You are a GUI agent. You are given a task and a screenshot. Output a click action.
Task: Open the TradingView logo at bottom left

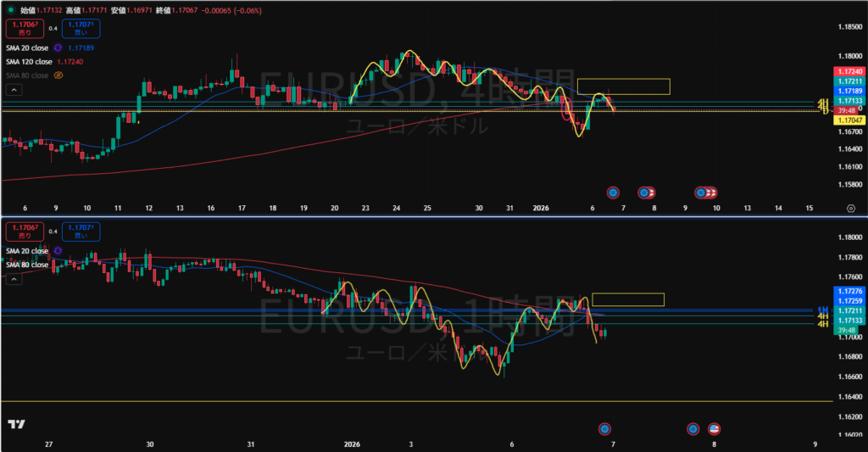click(x=15, y=424)
